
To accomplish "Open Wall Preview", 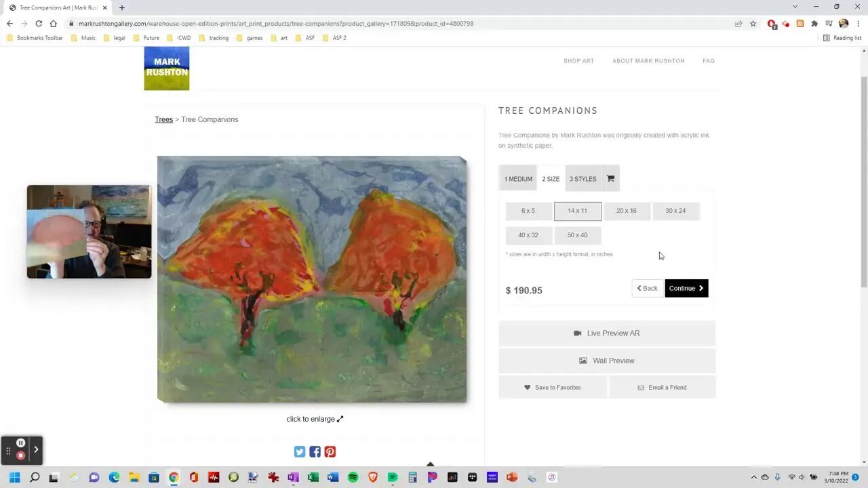I will [x=607, y=361].
